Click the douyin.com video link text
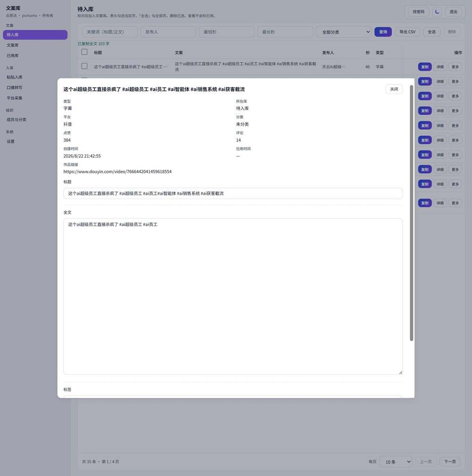The image size is (472, 476). click(118, 172)
